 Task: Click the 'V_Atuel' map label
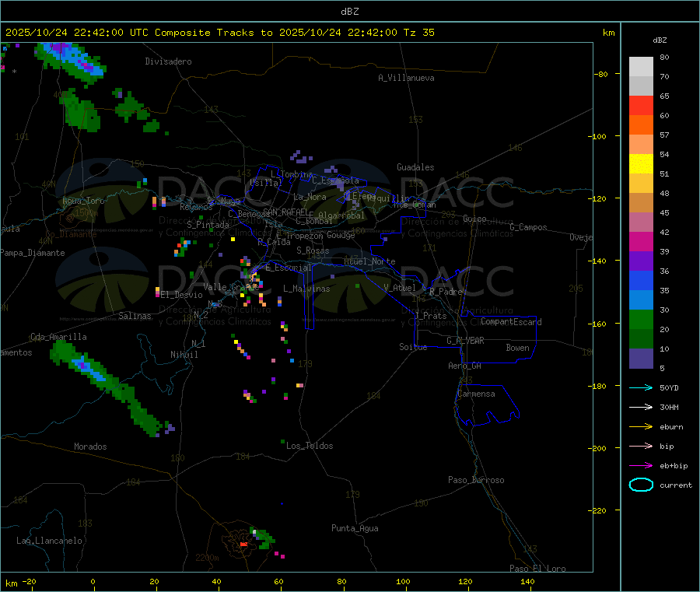[x=400, y=288]
